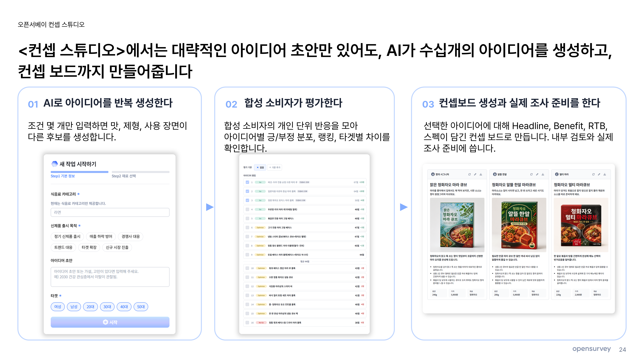The height and width of the screenshot is (362, 644).
Task: Click the blue logo beside 새 작업 시작하기
Action: point(55,164)
